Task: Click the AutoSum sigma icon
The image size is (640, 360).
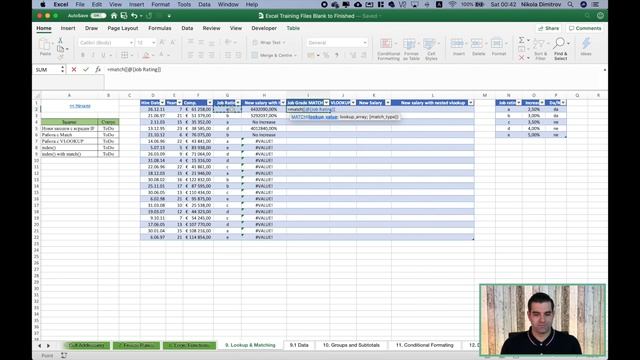Action: coord(522,40)
